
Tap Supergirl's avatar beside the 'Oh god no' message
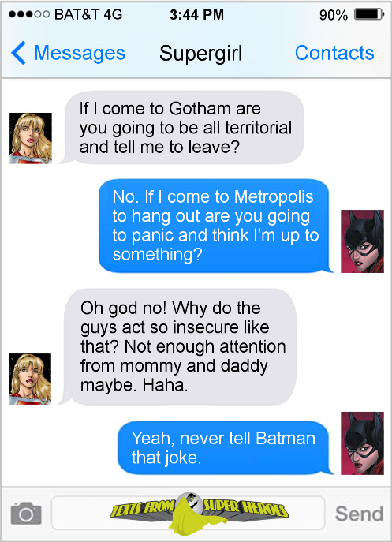[x=30, y=379]
